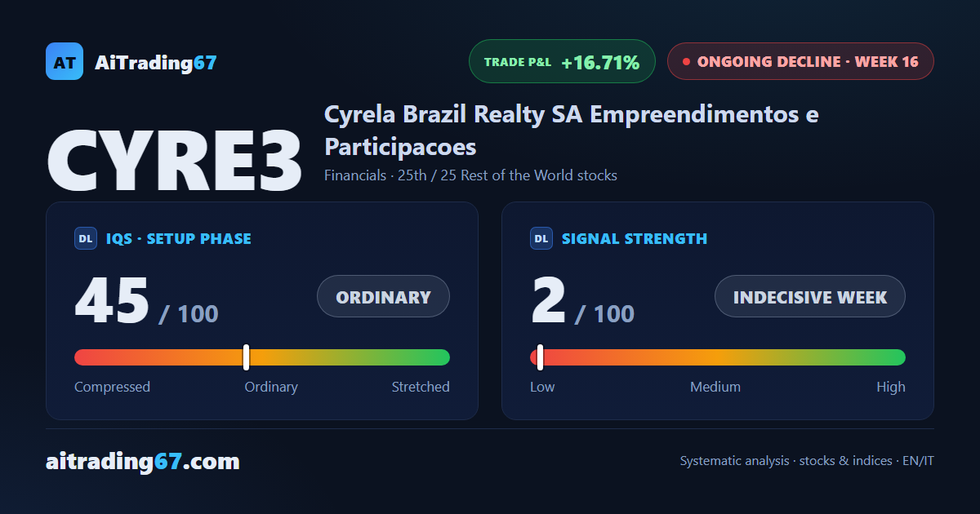Click the Ordinary status pill
The width and height of the screenshot is (980, 514).
[383, 296]
